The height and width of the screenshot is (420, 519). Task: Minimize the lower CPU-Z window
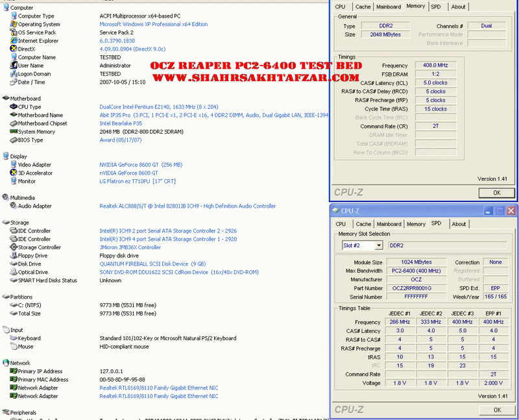(x=489, y=211)
